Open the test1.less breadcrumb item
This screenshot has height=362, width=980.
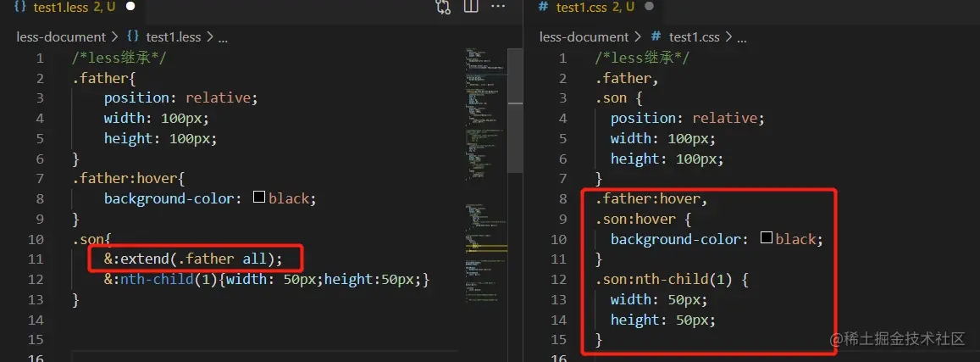click(174, 37)
